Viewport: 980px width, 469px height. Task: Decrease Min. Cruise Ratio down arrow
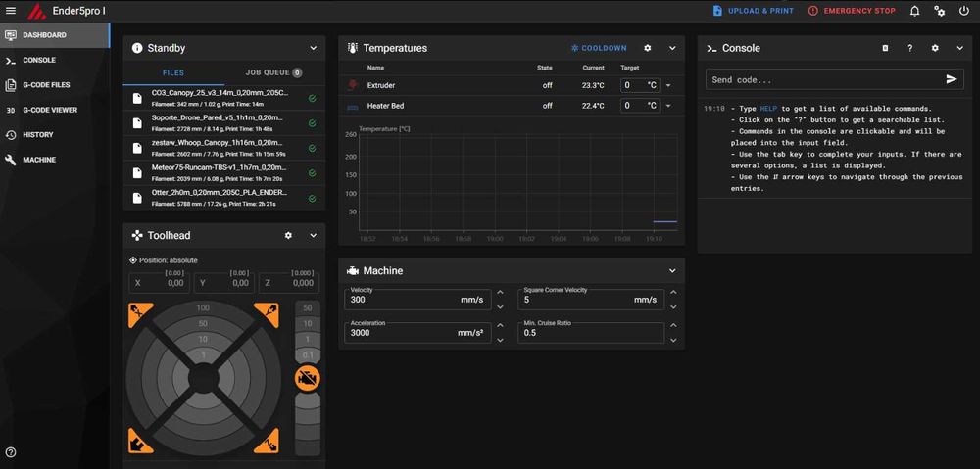pos(673,340)
